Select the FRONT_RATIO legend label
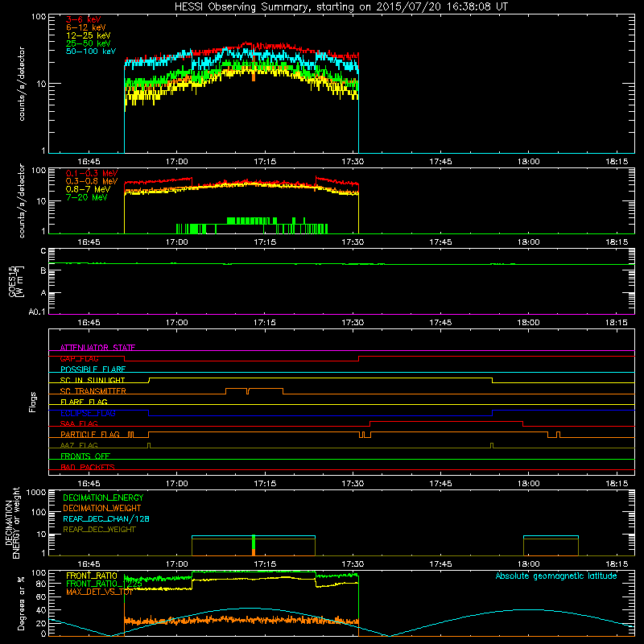This screenshot has height=644, width=644. 92,576
